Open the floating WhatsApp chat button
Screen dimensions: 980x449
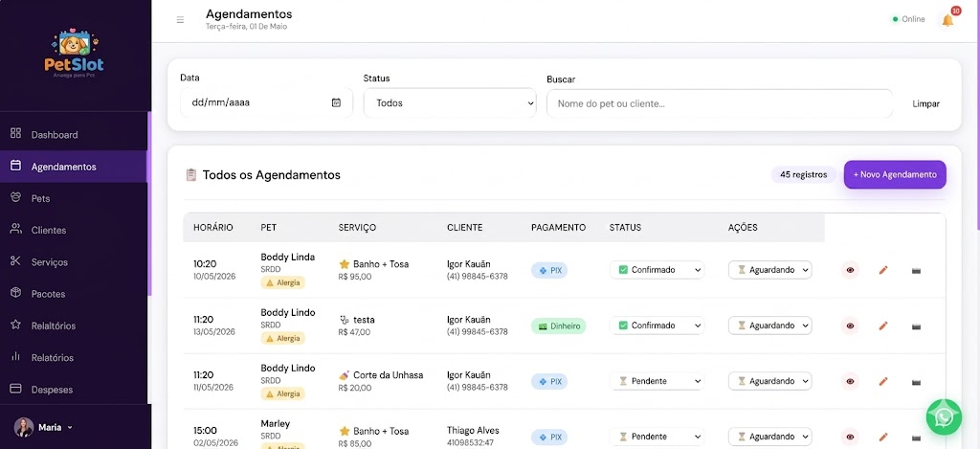tap(944, 417)
